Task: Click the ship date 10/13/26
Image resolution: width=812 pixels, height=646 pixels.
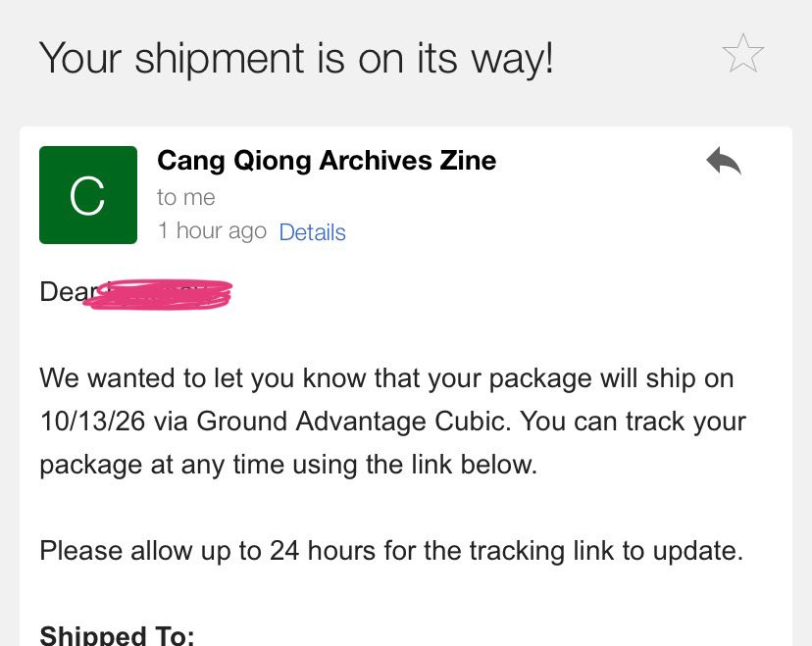Action: (x=93, y=421)
